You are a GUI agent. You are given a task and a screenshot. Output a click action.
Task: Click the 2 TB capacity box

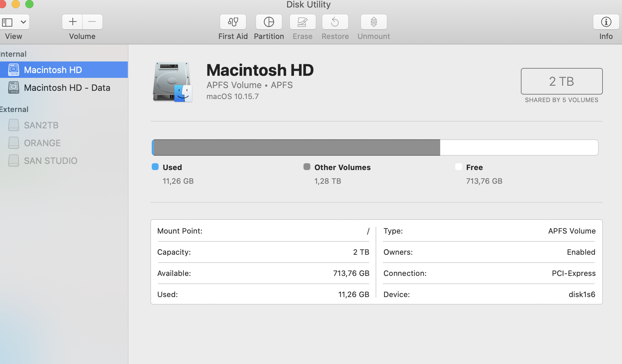point(562,81)
